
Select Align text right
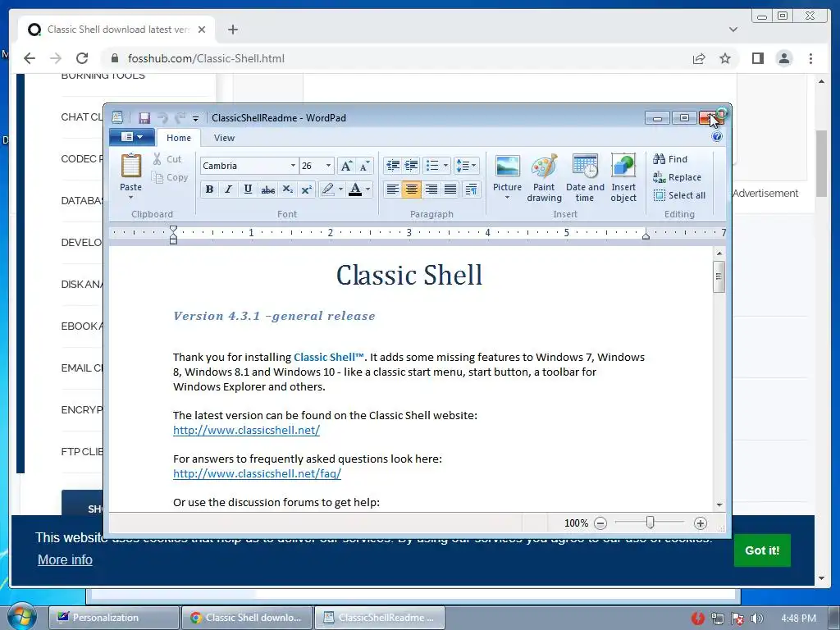(431, 189)
